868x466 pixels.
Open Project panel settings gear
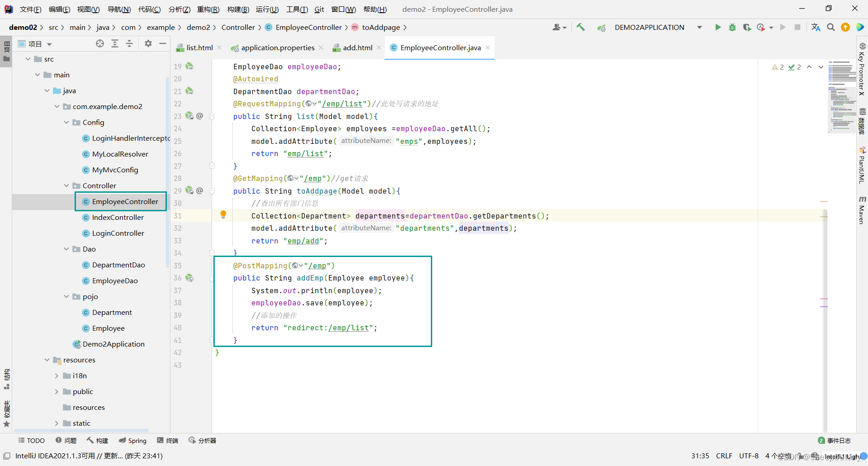pos(148,43)
